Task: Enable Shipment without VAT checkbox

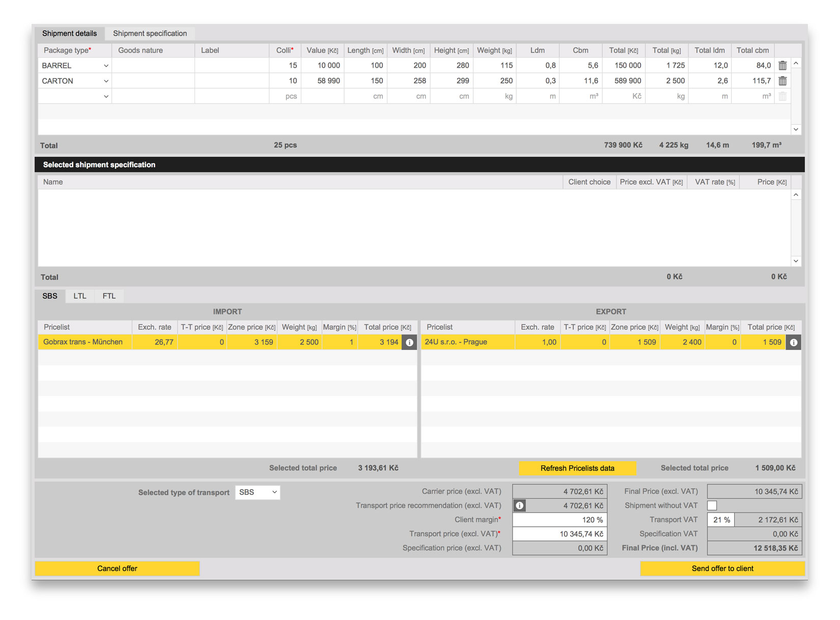Action: click(x=712, y=506)
